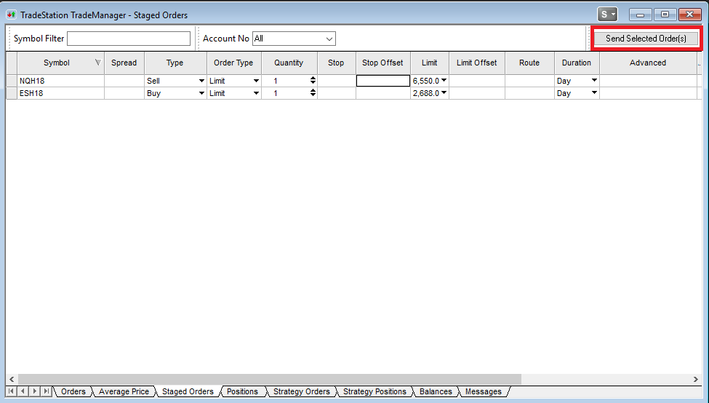Click the Limit Offset cell for ESH18

[477, 93]
